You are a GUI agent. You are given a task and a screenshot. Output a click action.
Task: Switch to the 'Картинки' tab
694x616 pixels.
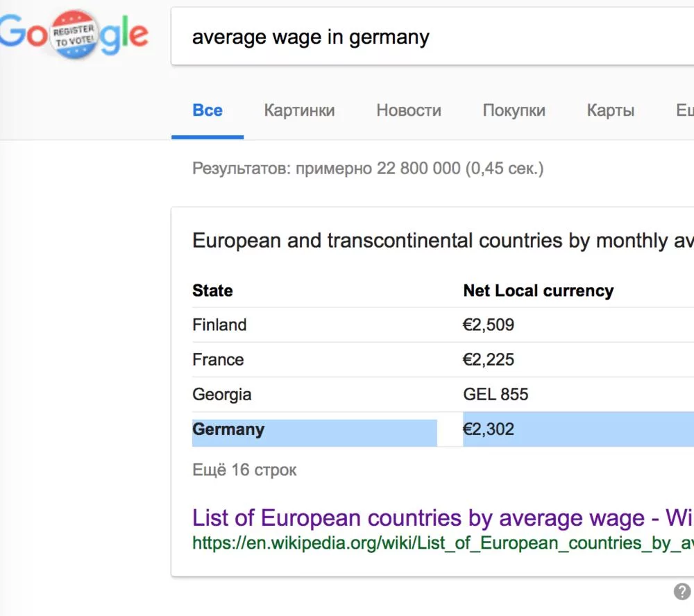click(299, 110)
